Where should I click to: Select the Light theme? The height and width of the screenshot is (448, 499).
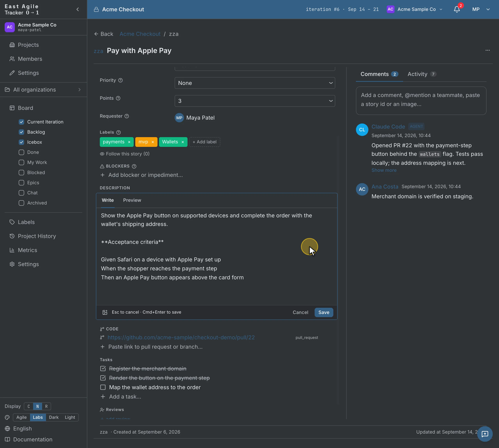pyautogui.click(x=70, y=417)
